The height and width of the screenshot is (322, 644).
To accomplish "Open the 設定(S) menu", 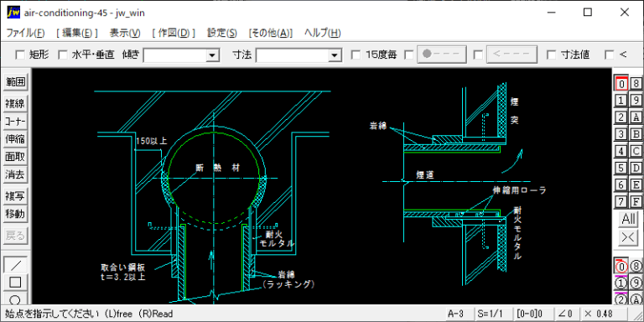I will [221, 34].
